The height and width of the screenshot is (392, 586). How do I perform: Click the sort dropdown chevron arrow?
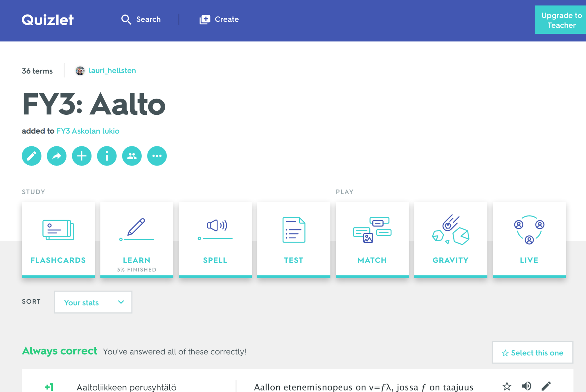121,302
